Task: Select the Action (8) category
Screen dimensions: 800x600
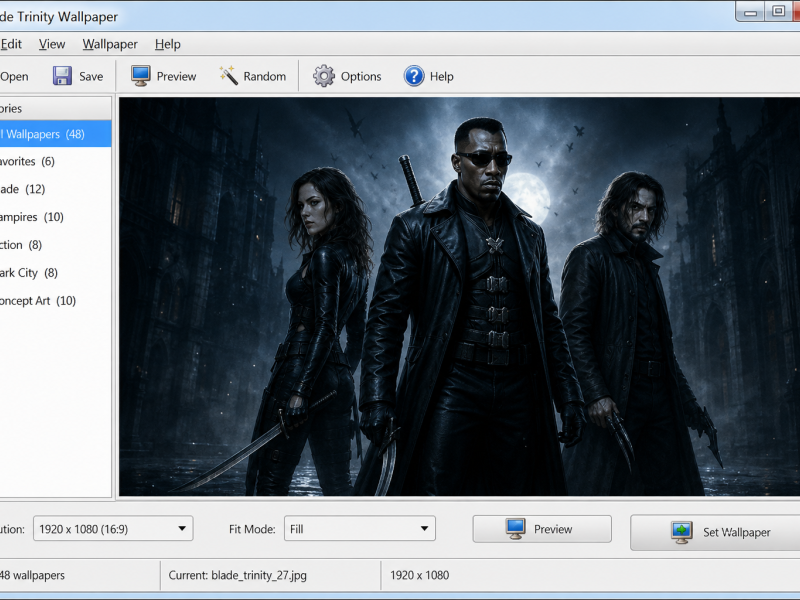Action: 55,245
